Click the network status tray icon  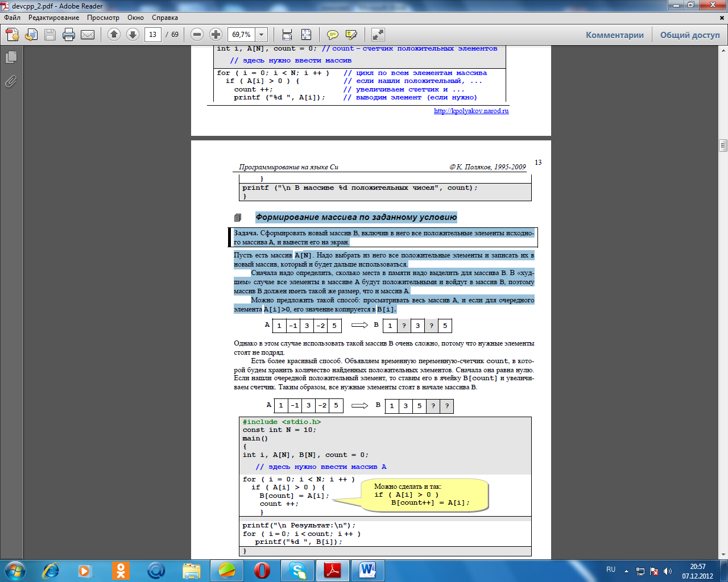point(640,571)
